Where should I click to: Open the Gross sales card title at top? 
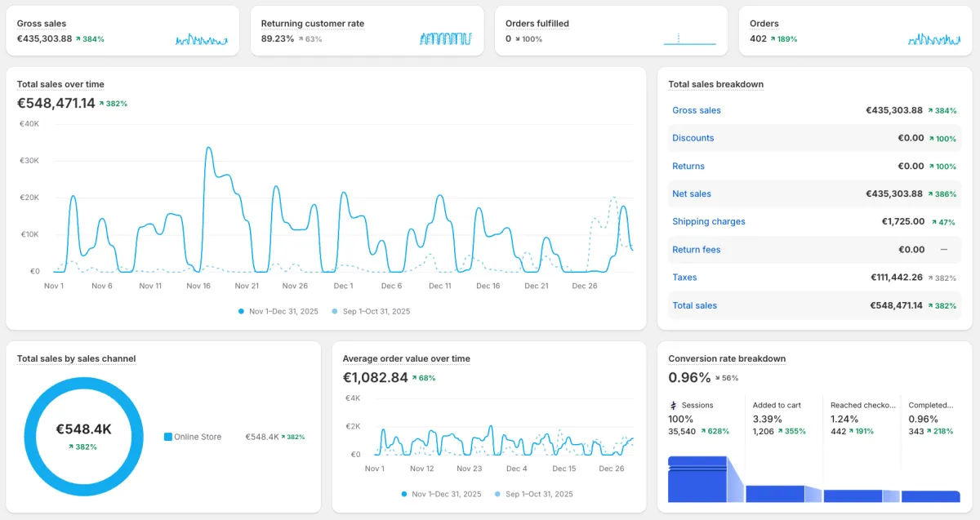[42, 24]
